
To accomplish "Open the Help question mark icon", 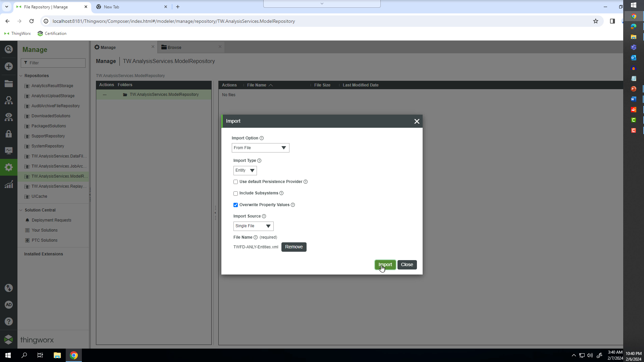I will point(9,321).
